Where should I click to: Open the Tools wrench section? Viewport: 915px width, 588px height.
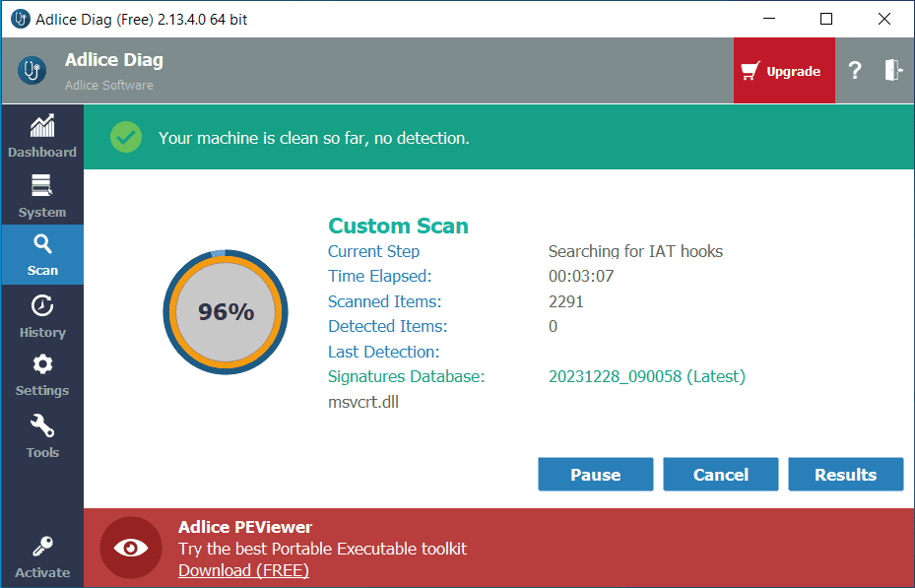click(x=42, y=435)
